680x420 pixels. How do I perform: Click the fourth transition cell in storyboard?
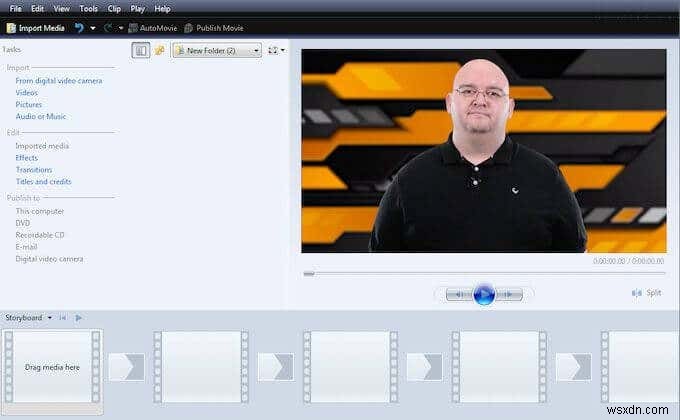pos(574,367)
